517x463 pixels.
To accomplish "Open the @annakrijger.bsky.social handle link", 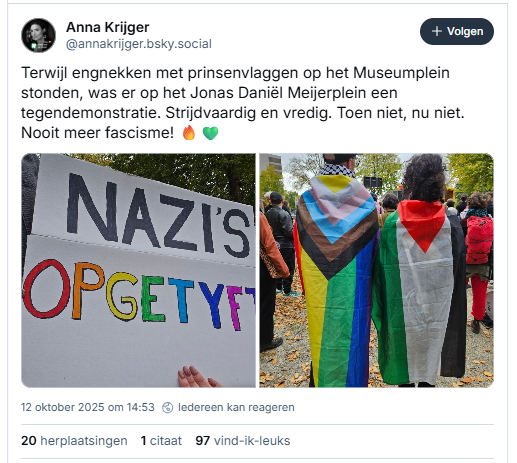I will coord(139,44).
